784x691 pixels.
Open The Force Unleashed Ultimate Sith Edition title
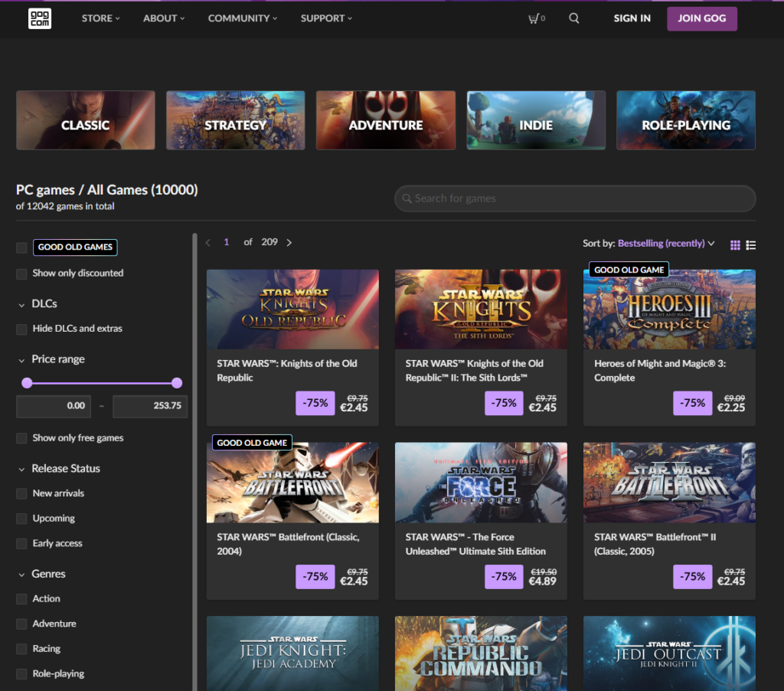(475, 544)
